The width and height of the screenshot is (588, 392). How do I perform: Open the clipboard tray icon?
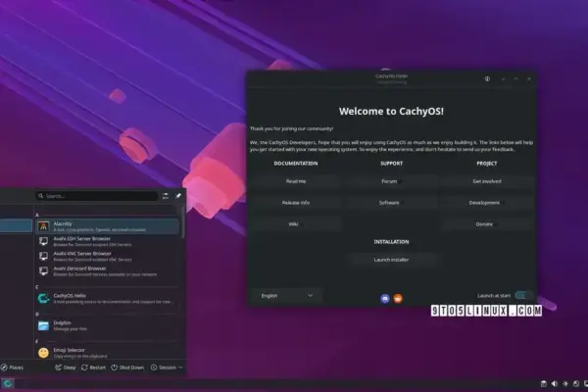(x=543, y=383)
